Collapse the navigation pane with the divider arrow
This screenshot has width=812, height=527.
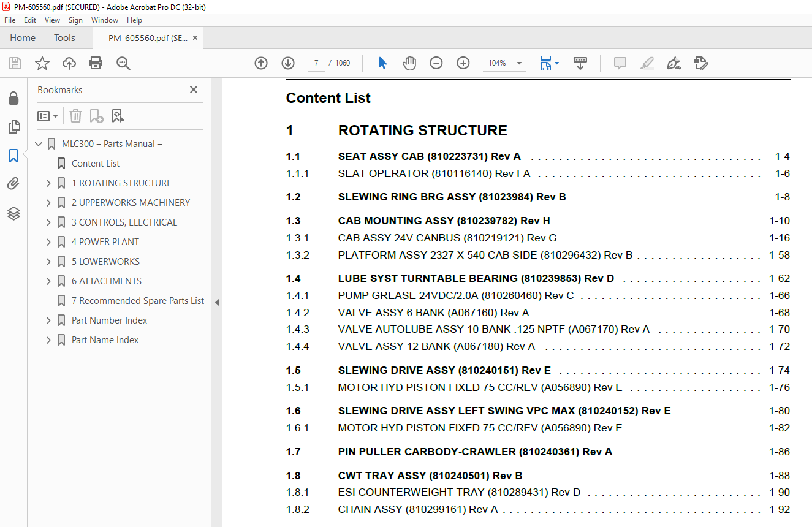coord(216,302)
